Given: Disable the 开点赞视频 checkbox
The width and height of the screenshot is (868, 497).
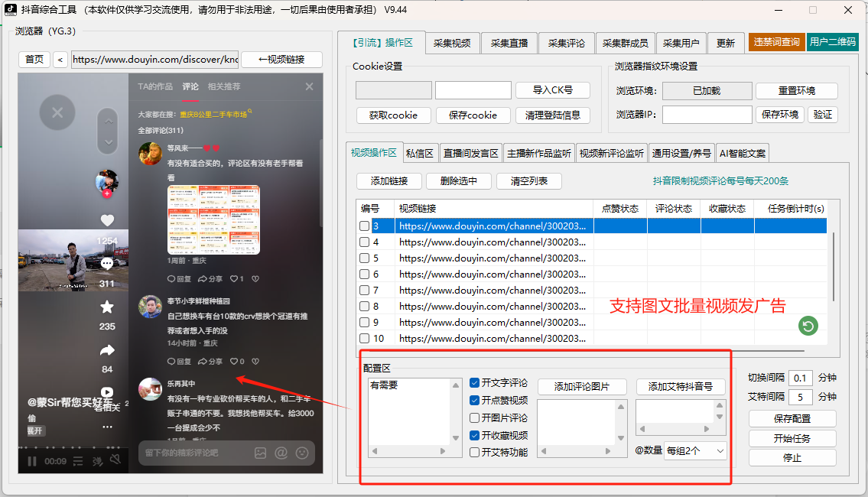Looking at the screenshot, I should click(x=473, y=401).
